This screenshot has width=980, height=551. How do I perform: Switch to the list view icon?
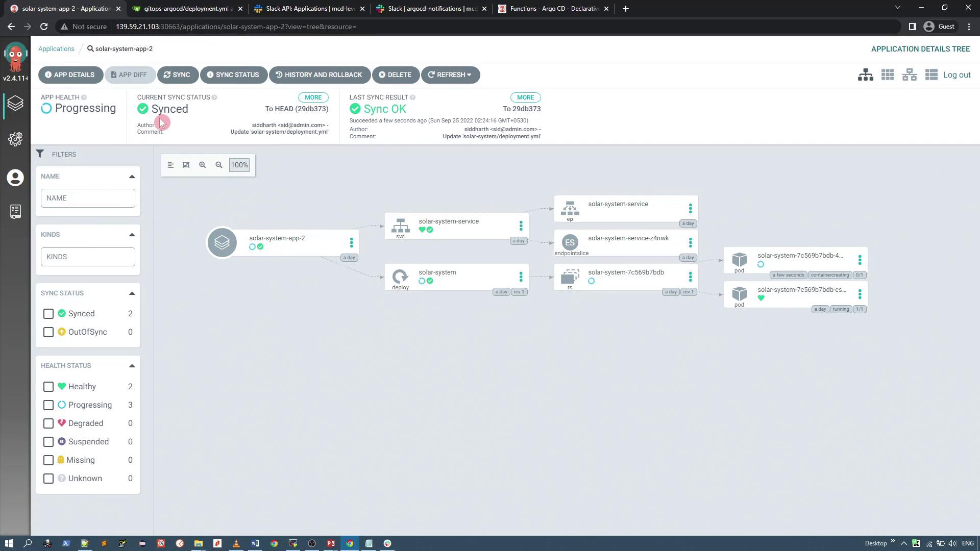point(932,75)
